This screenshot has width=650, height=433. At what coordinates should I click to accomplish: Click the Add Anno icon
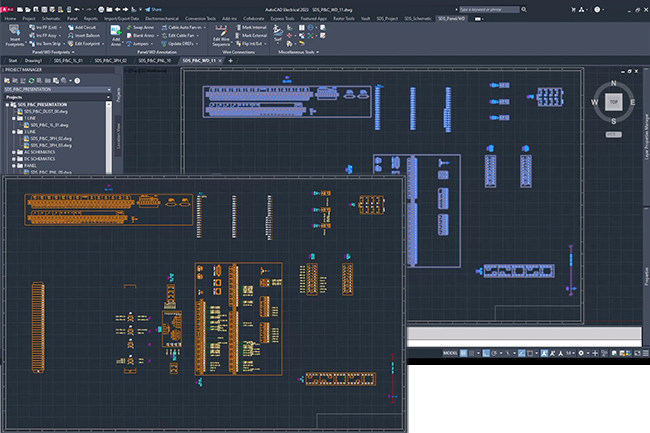click(x=115, y=32)
